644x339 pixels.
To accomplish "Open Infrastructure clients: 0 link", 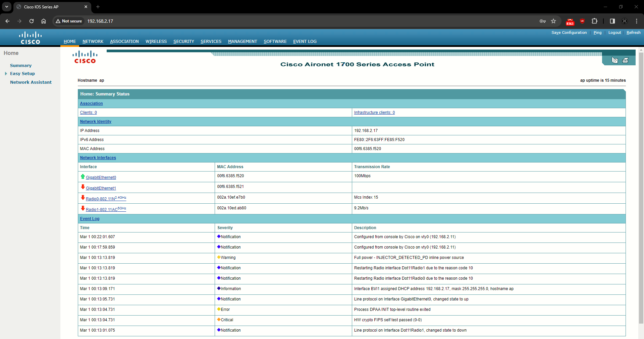I will 374,113.
